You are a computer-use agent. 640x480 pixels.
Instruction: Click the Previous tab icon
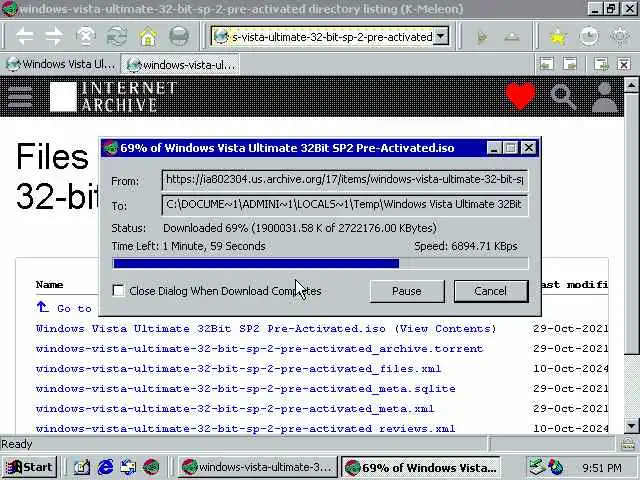[547, 64]
